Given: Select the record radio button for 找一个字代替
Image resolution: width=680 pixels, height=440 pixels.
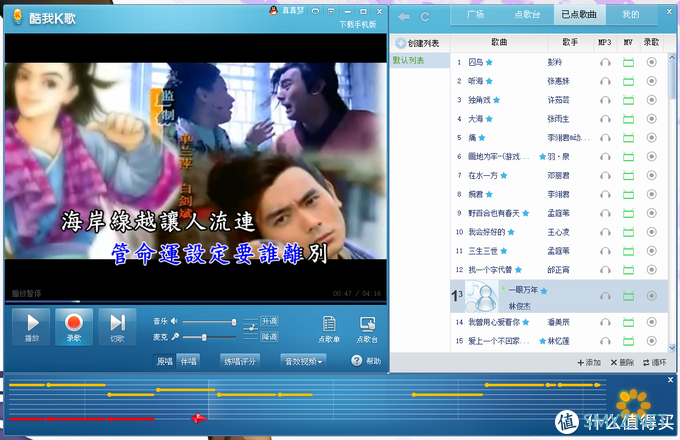Looking at the screenshot, I should pyautogui.click(x=651, y=270).
